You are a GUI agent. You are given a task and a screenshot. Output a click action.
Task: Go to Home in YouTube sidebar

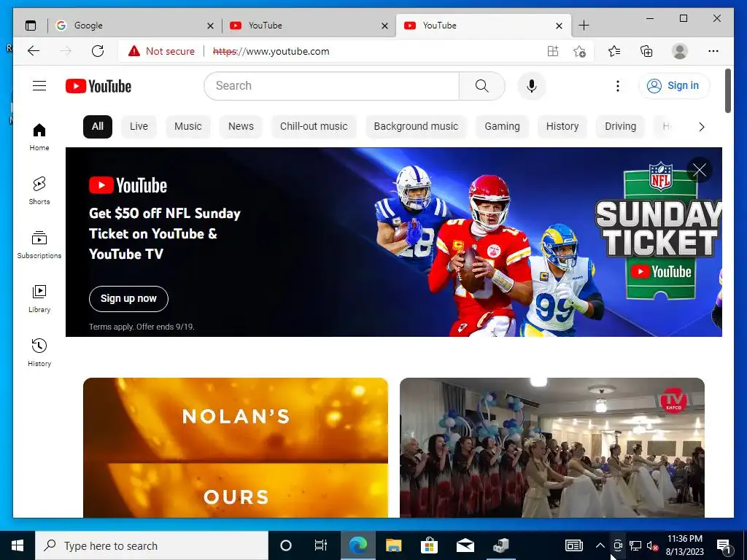[x=39, y=137]
